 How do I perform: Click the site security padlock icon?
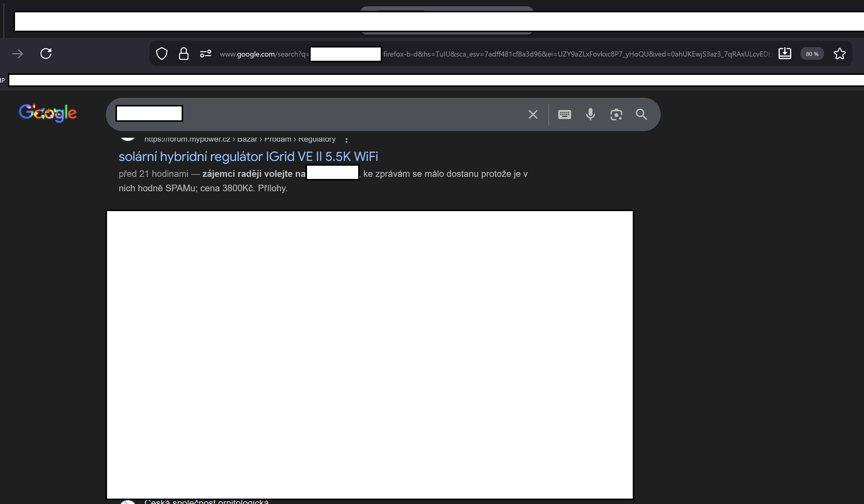pos(184,54)
